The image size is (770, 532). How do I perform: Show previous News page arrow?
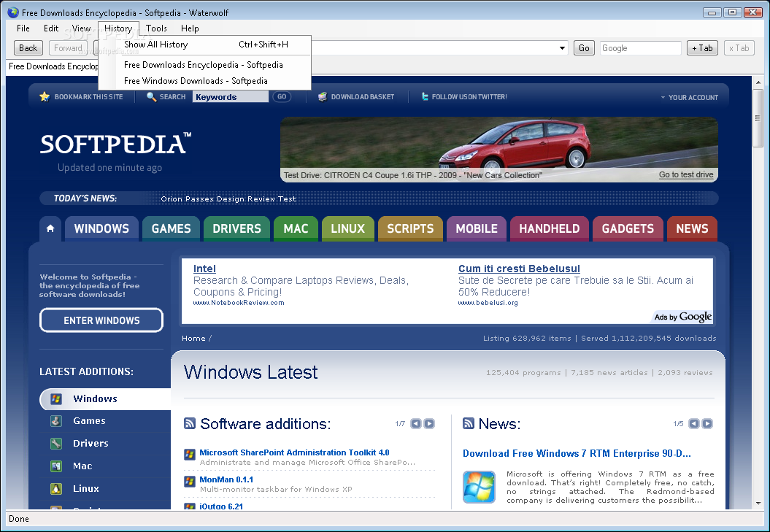694,423
